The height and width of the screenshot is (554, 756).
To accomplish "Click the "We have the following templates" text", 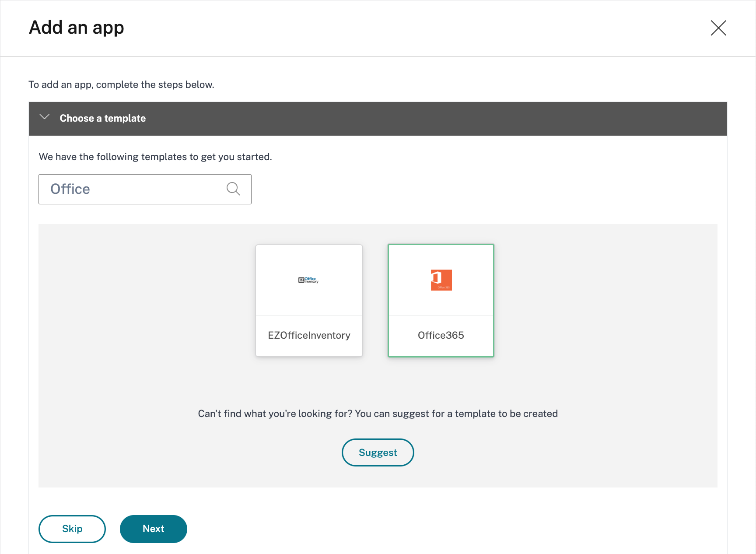I will pyautogui.click(x=155, y=157).
